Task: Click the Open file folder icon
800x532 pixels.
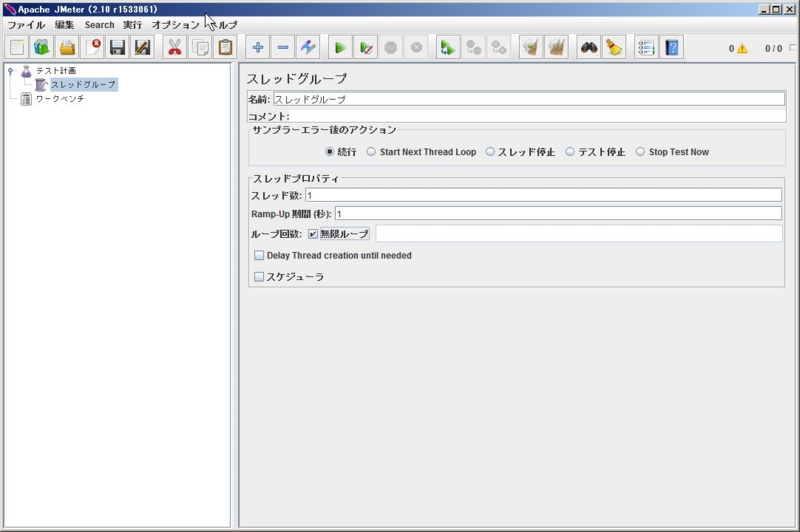Action: click(x=67, y=47)
